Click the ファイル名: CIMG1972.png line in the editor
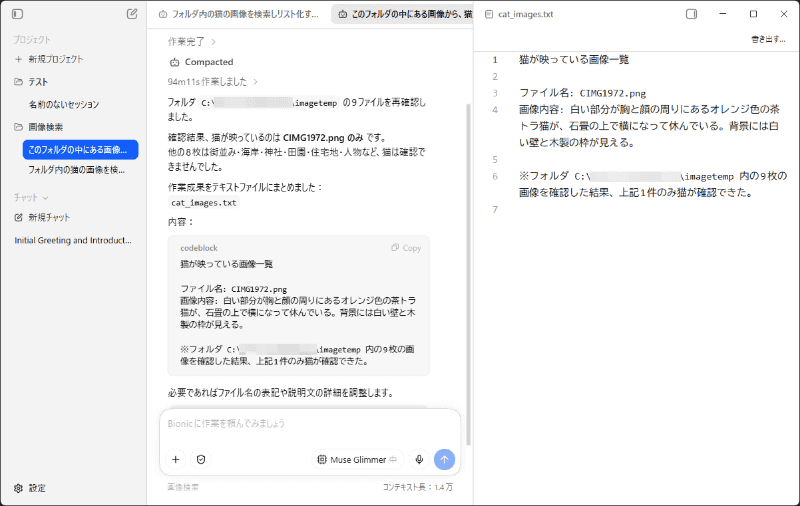 [x=583, y=93]
